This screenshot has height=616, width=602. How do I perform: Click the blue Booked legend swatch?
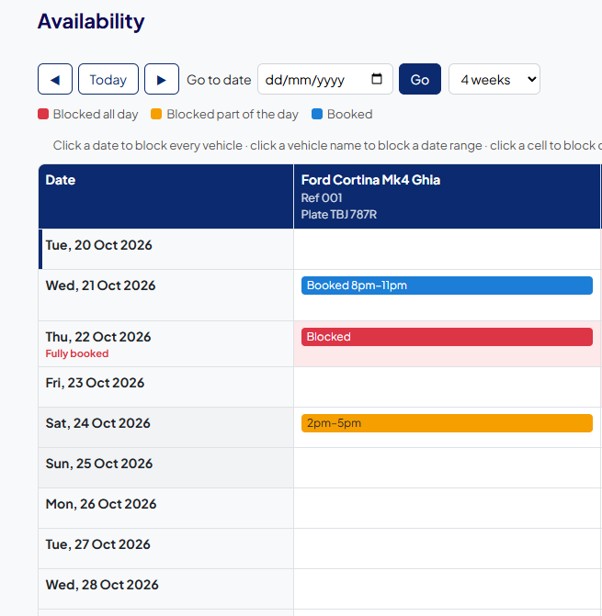pyautogui.click(x=317, y=114)
